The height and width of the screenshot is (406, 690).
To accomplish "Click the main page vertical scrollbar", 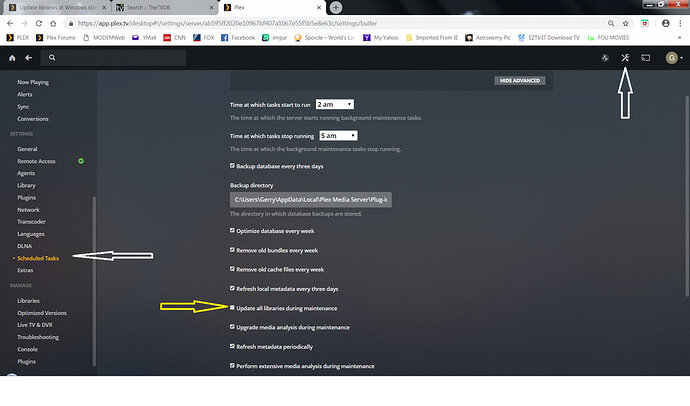I will click(687, 196).
